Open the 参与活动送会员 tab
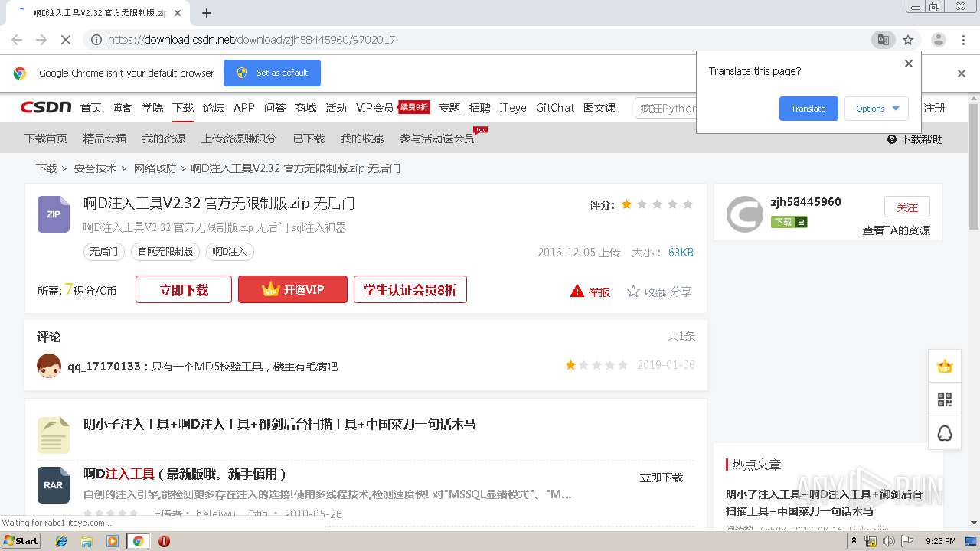The height and width of the screenshot is (551, 980). pyautogui.click(x=437, y=139)
